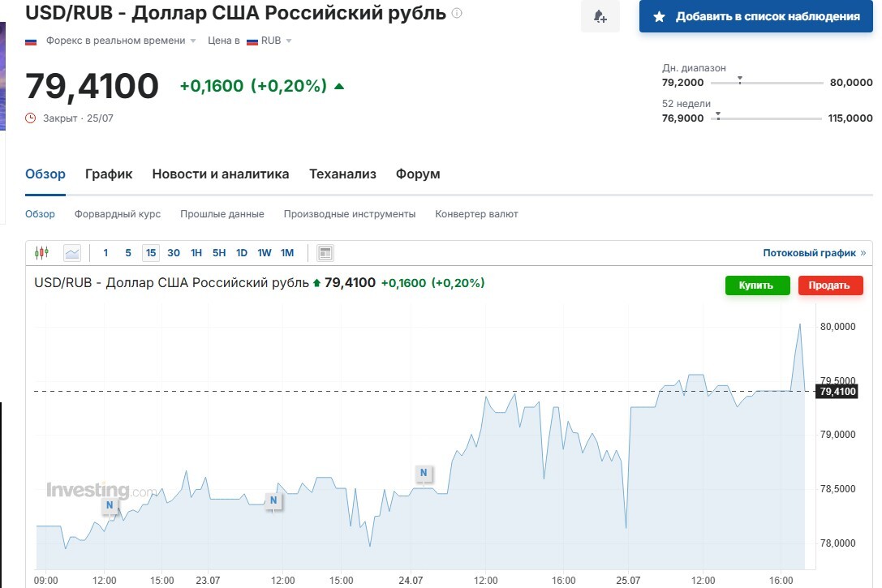882x588 pixels.
Task: Switch chart to 5-minute interval
Action: (128, 253)
